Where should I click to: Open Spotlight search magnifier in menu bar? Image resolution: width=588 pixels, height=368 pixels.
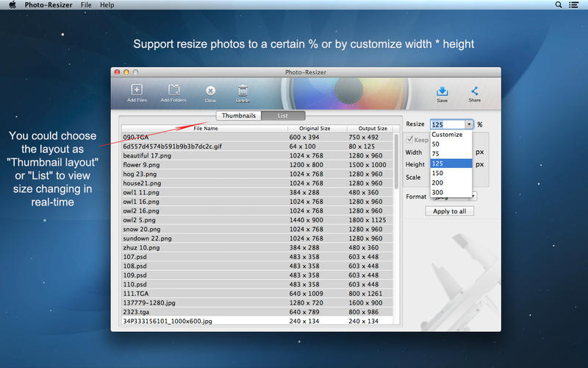(x=559, y=5)
